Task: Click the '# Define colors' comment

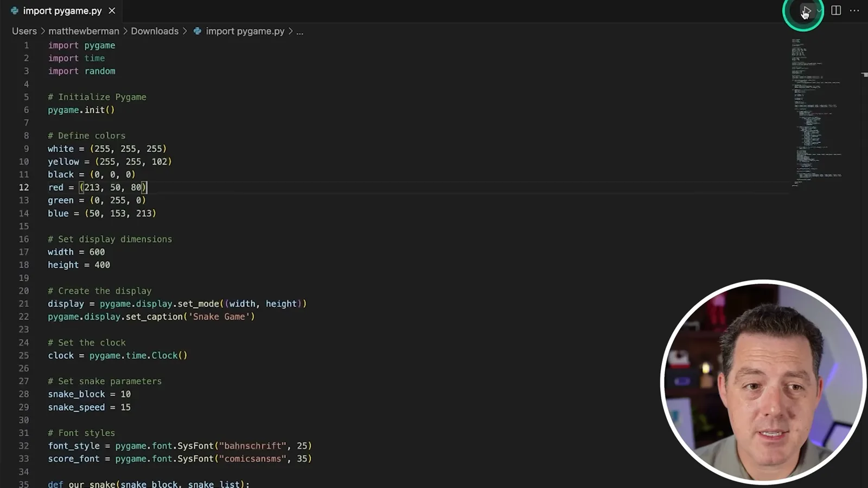Action: click(87, 136)
